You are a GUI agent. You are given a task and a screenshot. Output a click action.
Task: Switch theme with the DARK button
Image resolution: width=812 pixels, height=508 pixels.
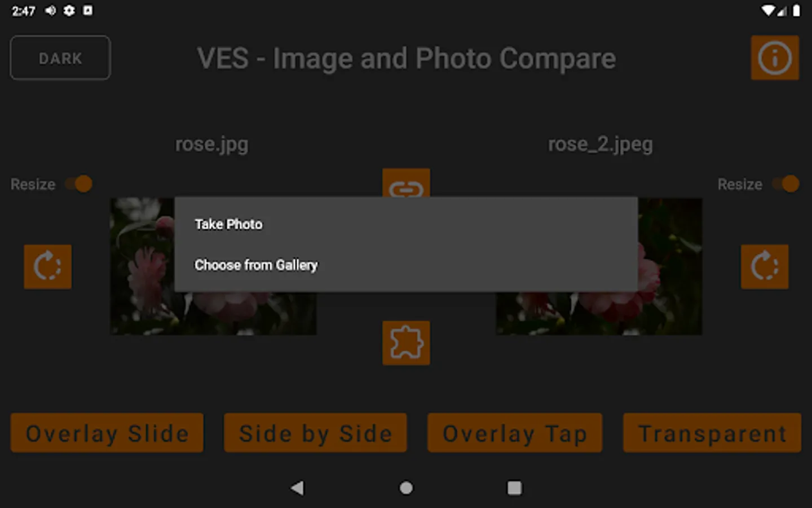60,58
